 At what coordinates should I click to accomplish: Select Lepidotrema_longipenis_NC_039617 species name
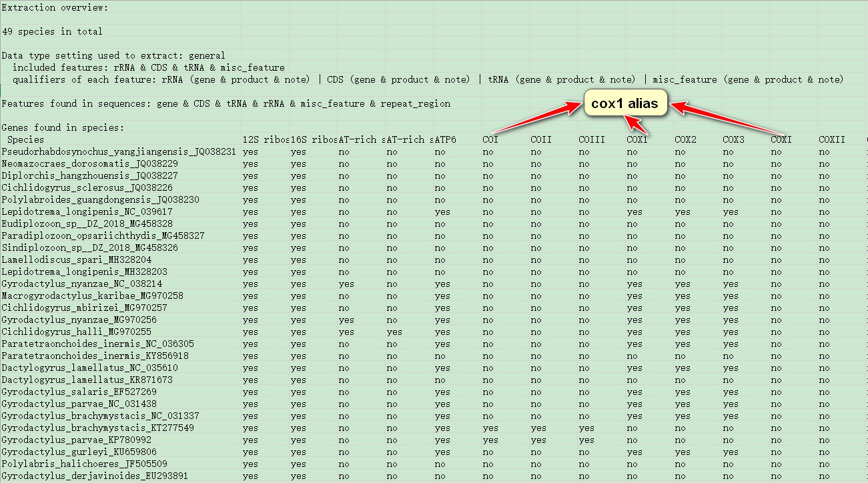click(x=87, y=212)
